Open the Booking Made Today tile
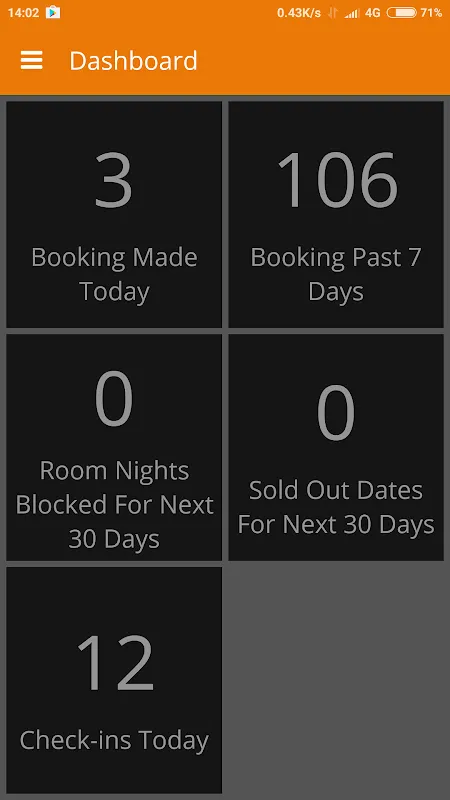Viewport: 450px width, 800px height. (x=114, y=214)
